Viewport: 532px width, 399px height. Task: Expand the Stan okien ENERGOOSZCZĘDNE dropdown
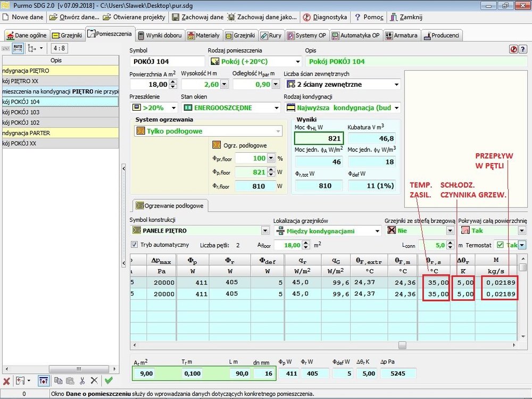[x=276, y=107]
